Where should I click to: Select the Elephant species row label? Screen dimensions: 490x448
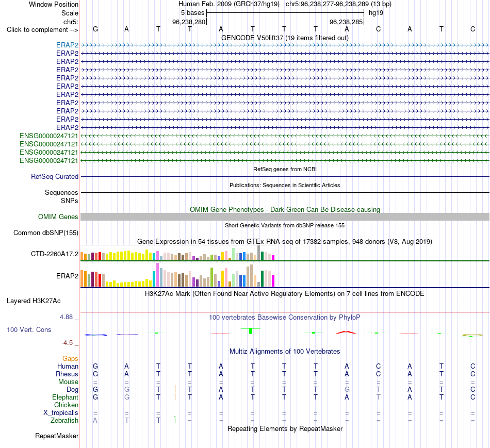pos(65,397)
